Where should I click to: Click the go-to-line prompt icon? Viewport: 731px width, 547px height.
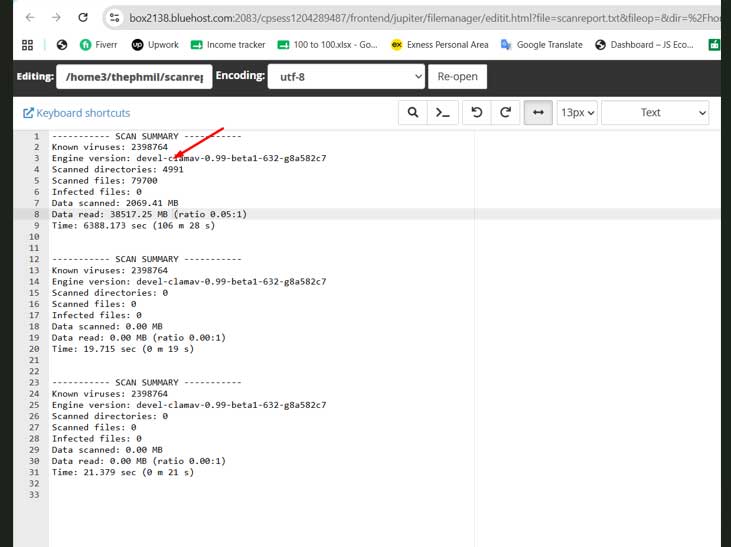(x=442, y=112)
